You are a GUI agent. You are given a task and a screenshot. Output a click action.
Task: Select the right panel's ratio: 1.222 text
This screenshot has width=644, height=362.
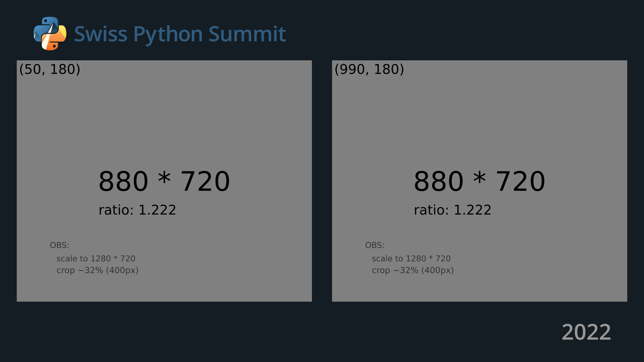(452, 210)
